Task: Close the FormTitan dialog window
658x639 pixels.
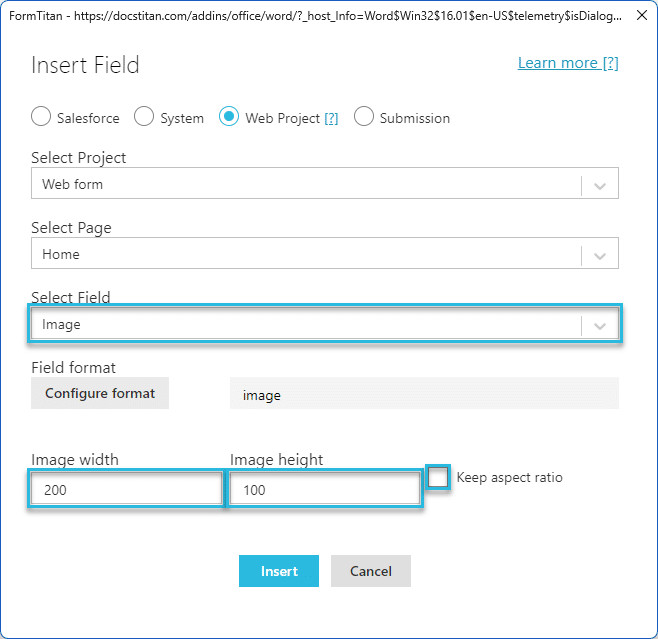Action: (x=640, y=16)
